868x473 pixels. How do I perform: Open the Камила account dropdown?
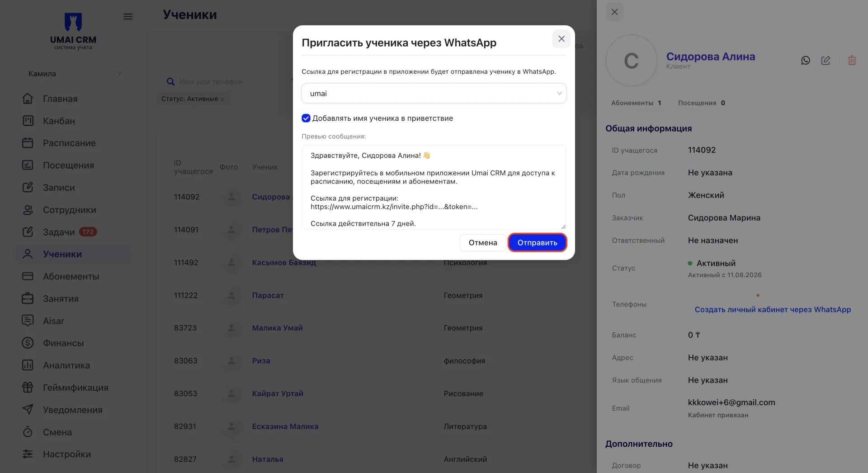(x=74, y=73)
